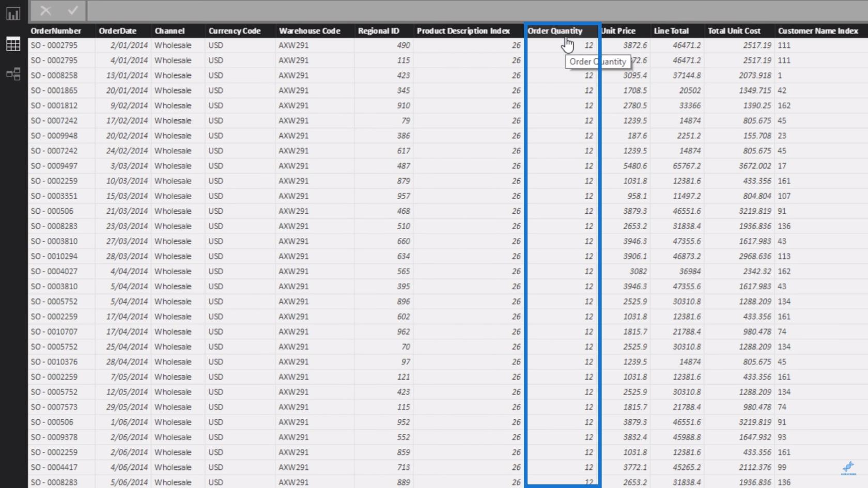The width and height of the screenshot is (868, 488).
Task: Click Unit Price value 3095.4
Action: [x=635, y=75]
